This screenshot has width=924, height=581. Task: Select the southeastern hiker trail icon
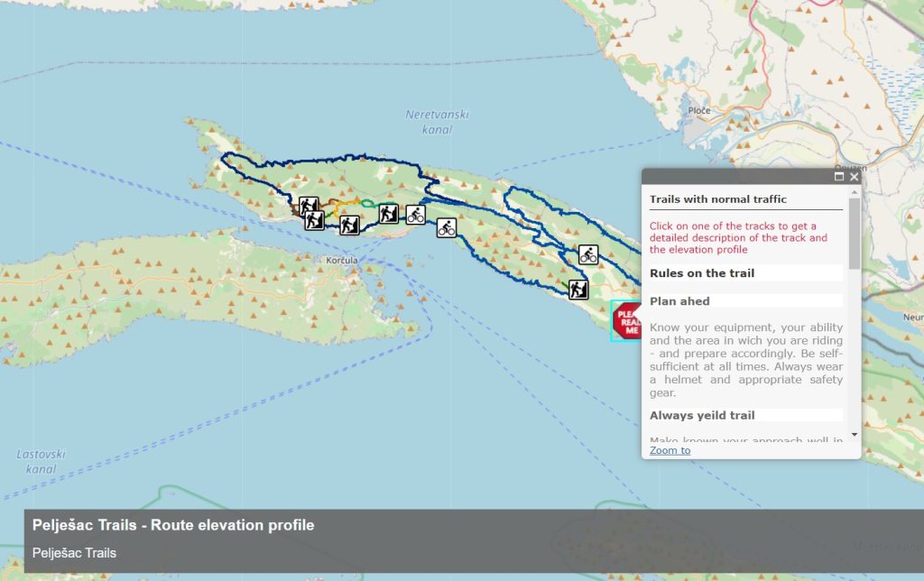point(578,289)
